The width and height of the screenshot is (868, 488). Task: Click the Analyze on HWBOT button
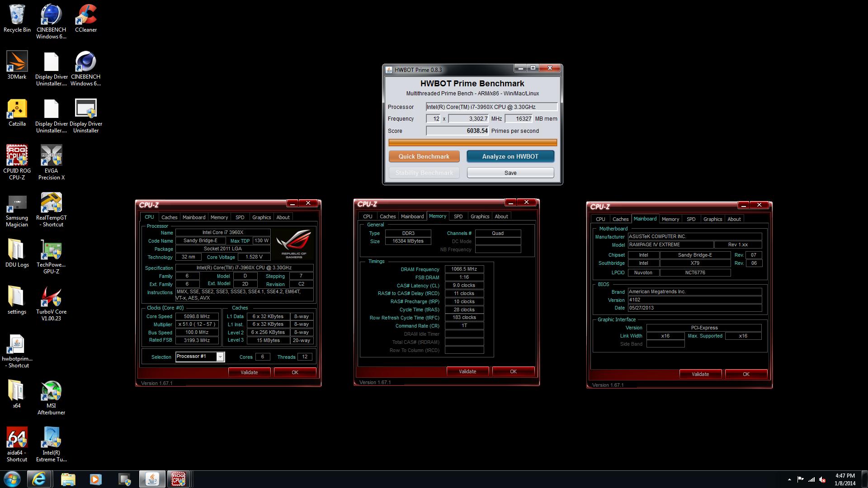point(510,156)
